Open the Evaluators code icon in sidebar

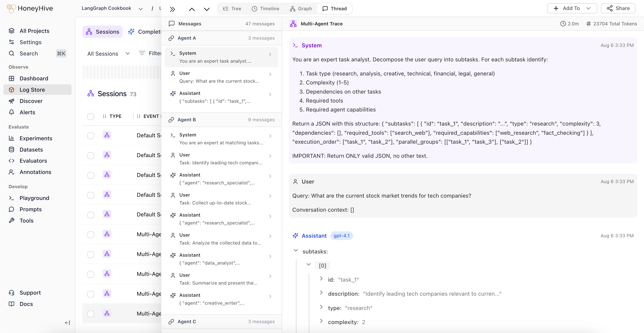click(x=11, y=161)
